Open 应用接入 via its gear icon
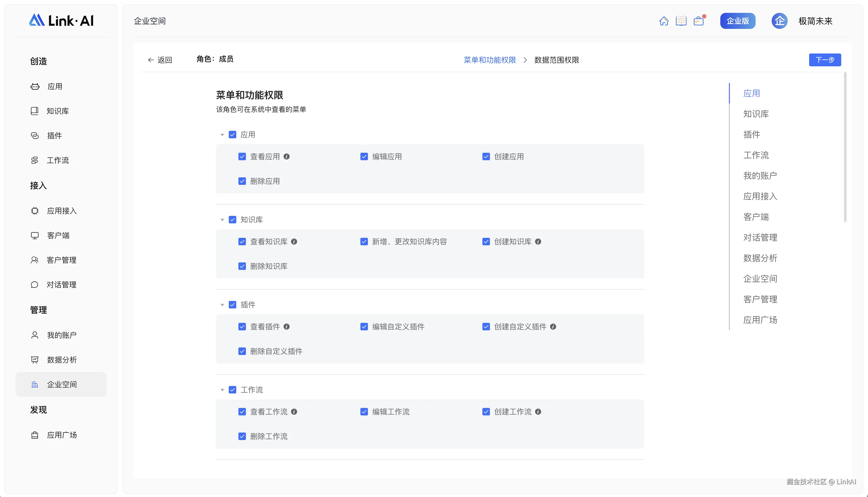 click(35, 211)
